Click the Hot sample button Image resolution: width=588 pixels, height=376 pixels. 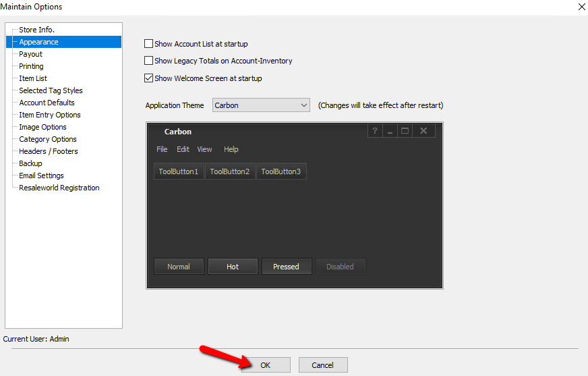(233, 267)
